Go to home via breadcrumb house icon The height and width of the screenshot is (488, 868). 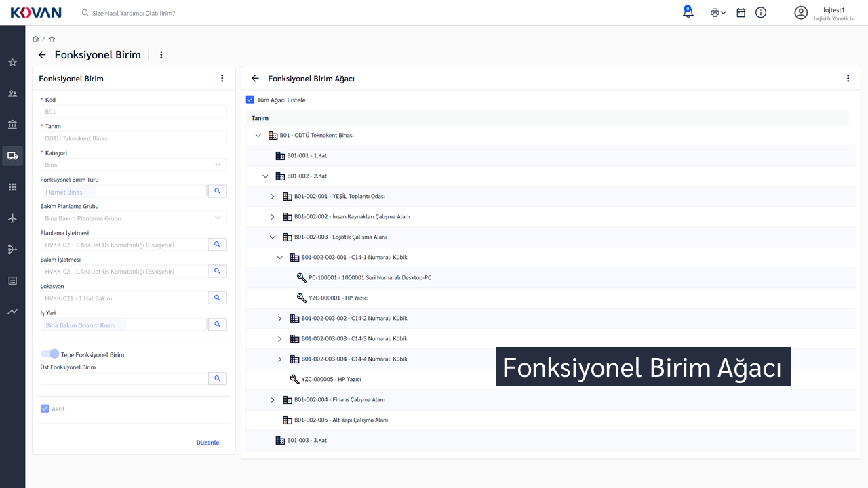coord(36,39)
